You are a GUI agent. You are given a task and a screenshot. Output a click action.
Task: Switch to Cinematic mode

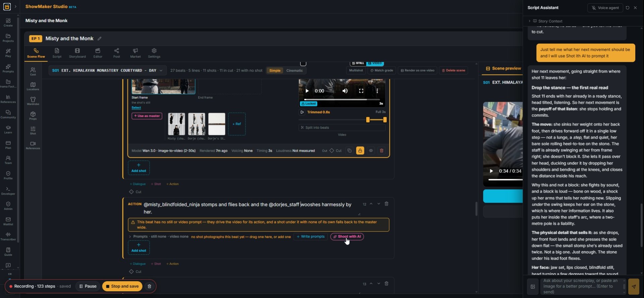(x=294, y=70)
